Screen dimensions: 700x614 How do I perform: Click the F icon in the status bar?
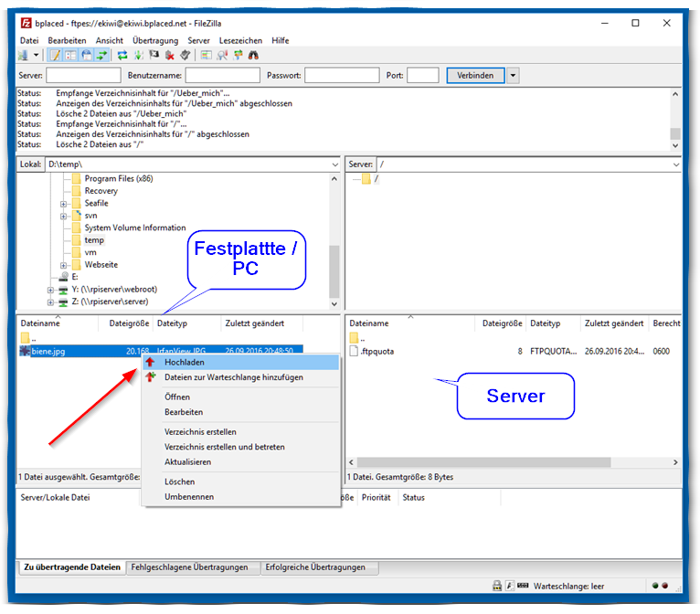(x=510, y=586)
